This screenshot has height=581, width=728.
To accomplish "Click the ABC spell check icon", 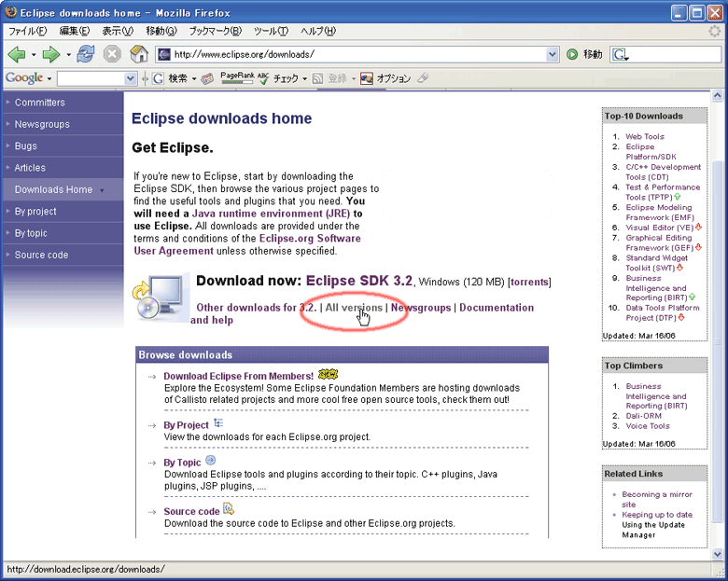I will 263,78.
